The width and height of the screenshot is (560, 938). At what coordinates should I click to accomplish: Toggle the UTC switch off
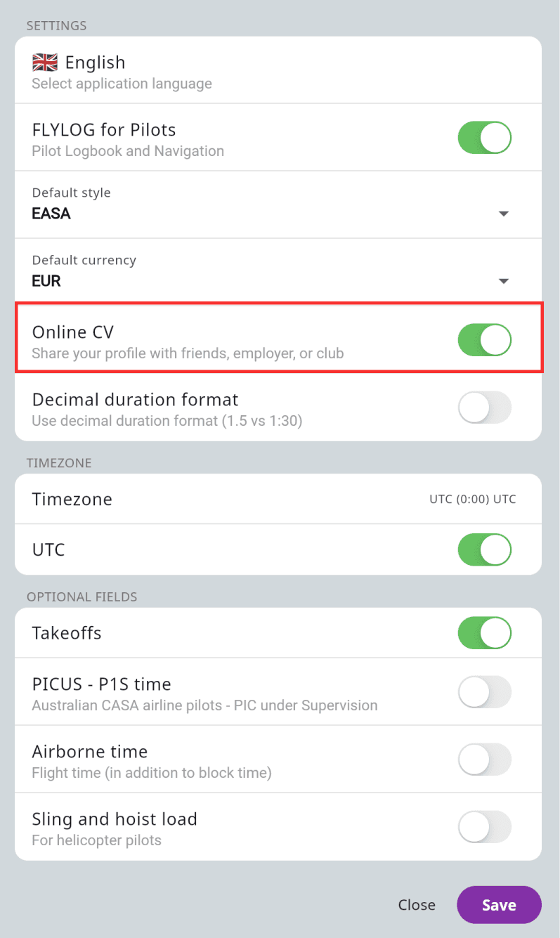[484, 549]
